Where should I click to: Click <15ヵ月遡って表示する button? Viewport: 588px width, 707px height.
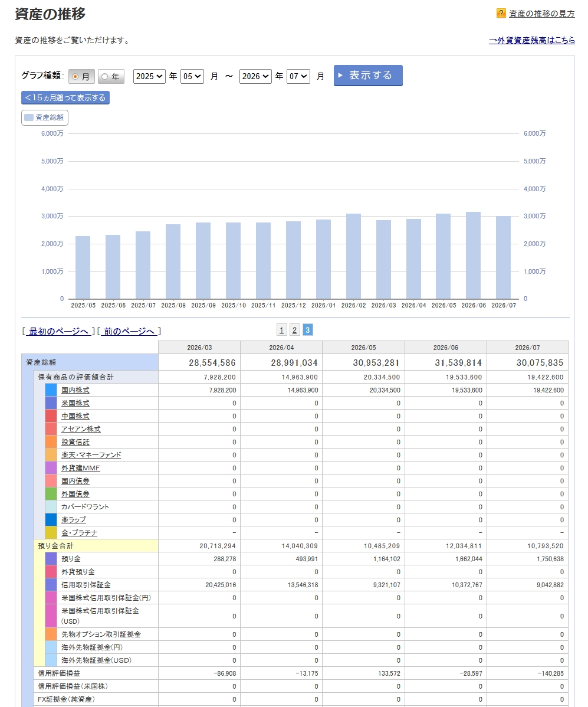[65, 97]
